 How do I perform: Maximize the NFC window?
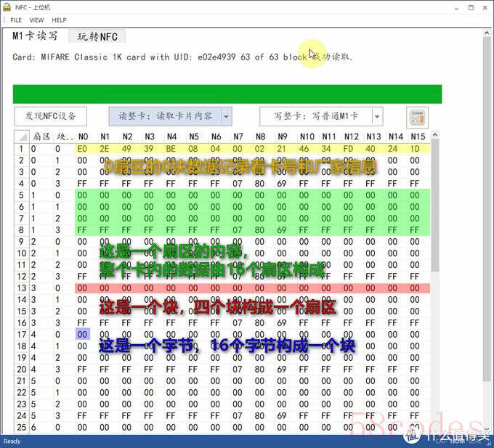(x=471, y=8)
